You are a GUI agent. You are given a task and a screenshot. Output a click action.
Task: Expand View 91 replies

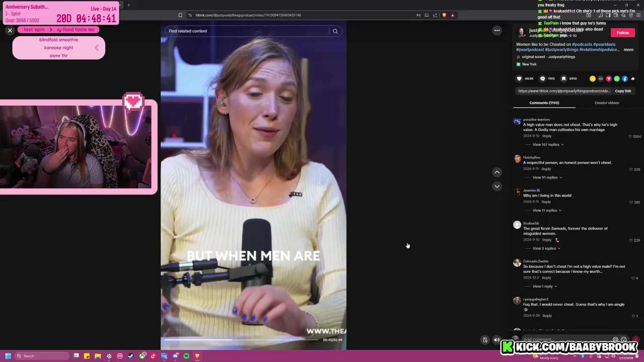547,177
